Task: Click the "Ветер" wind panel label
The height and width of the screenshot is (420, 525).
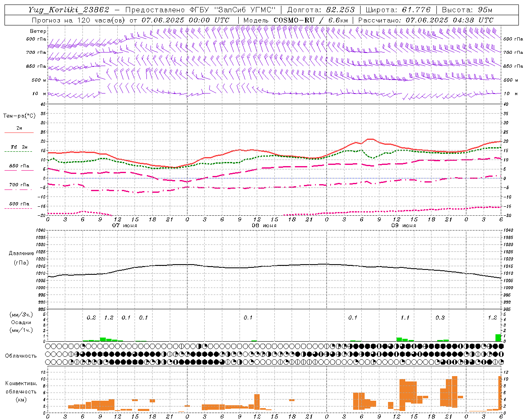Action: coord(38,31)
